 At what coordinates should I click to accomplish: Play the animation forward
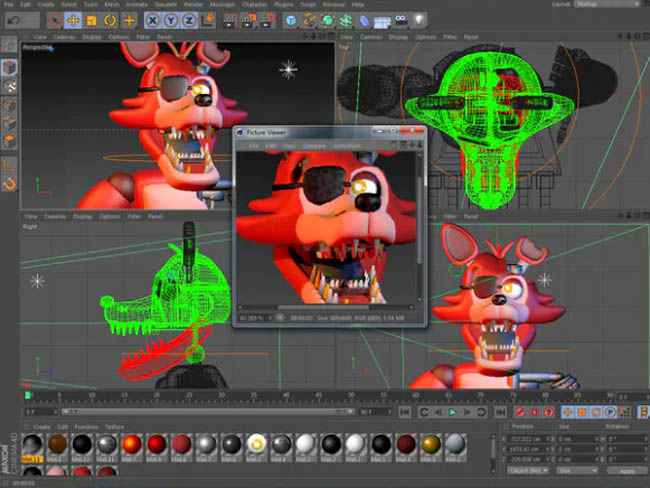453,412
